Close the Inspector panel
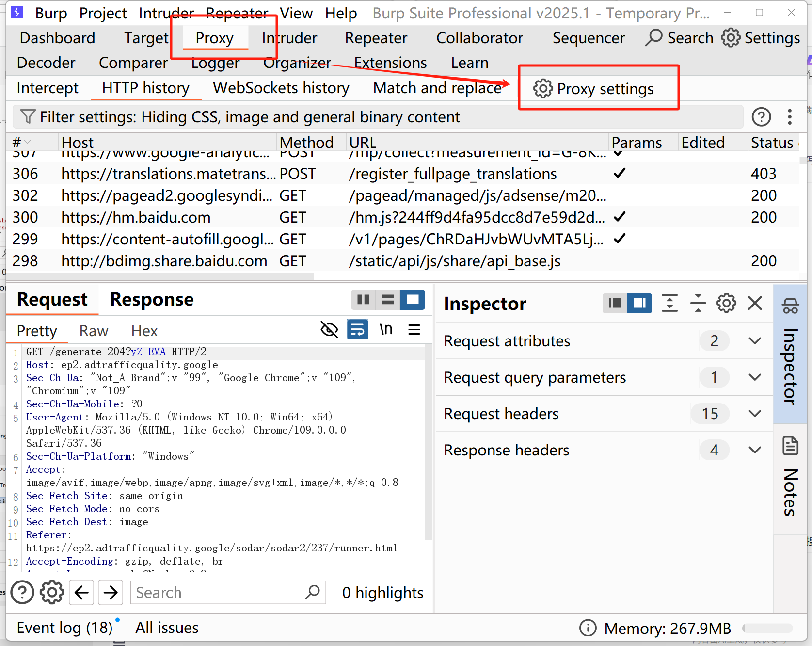 755,303
